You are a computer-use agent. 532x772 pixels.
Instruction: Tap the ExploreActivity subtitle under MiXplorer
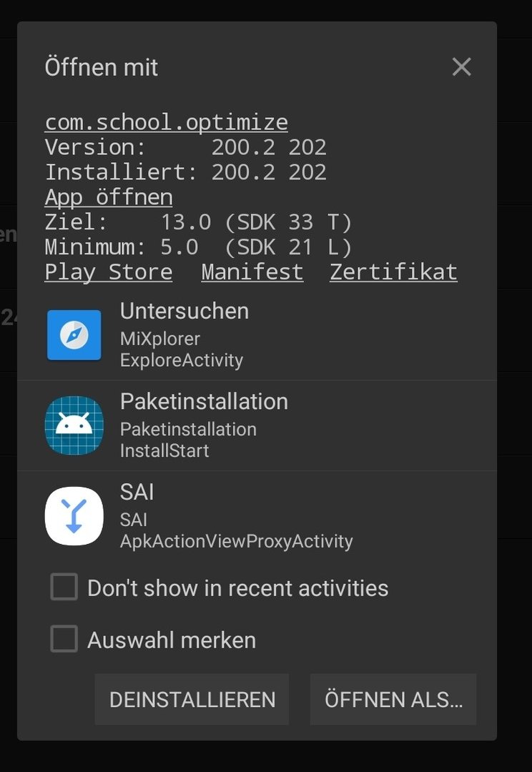(x=182, y=360)
